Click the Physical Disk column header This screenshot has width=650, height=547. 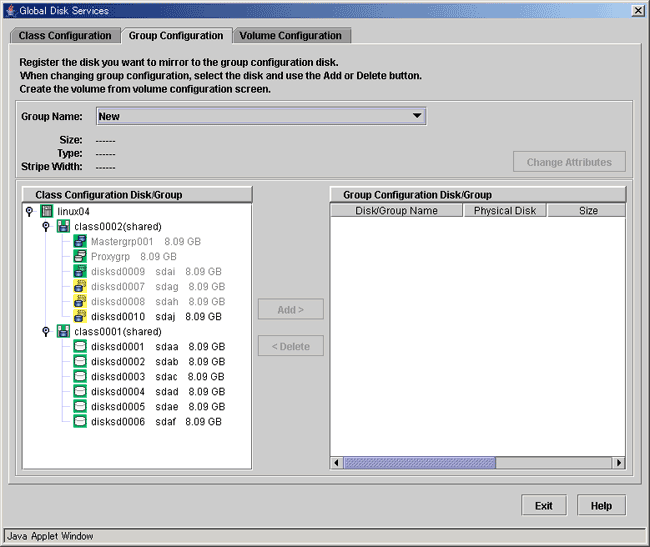[x=505, y=211]
